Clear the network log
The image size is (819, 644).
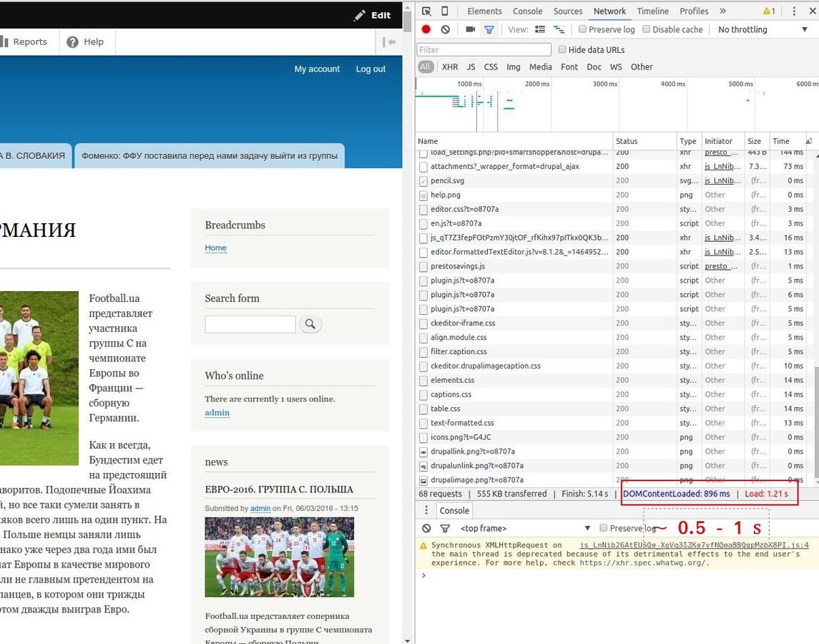click(445, 29)
